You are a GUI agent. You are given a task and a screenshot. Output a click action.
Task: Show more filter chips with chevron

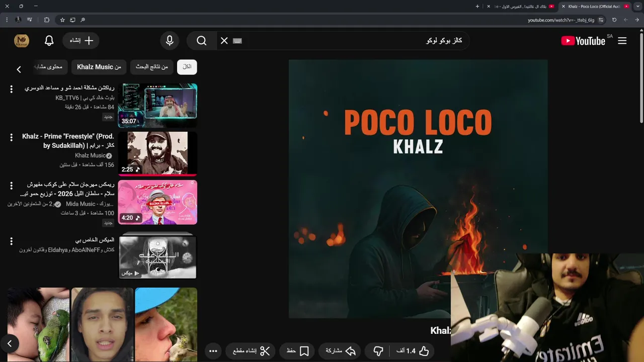click(19, 69)
